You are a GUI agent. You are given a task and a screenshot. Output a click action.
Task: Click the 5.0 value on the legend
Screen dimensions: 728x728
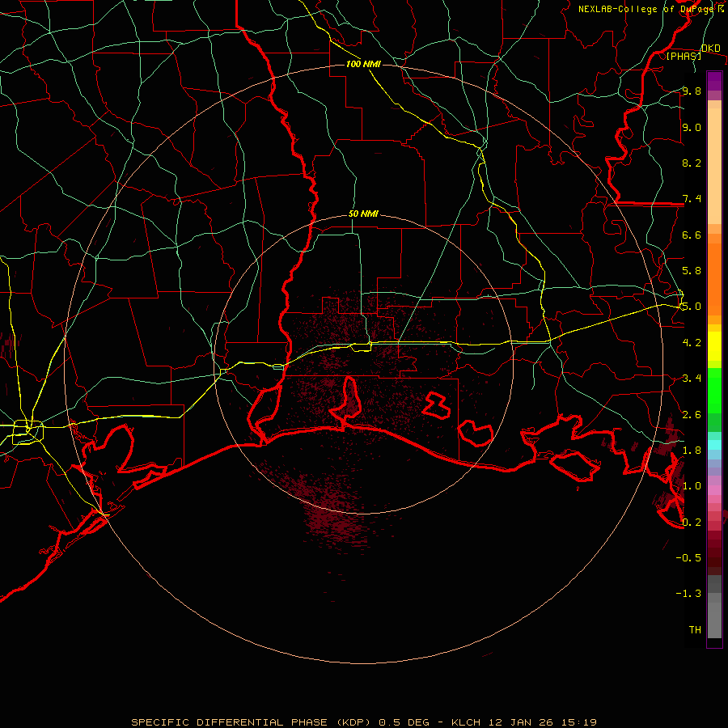point(692,307)
